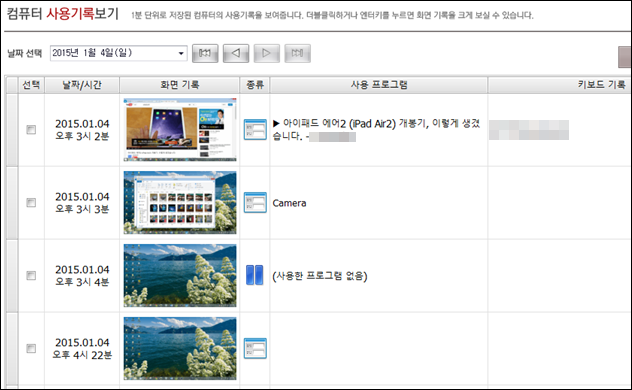Check the box for 오후 3시 3분 record
Image resolution: width=632 pixels, height=390 pixels.
[x=31, y=203]
